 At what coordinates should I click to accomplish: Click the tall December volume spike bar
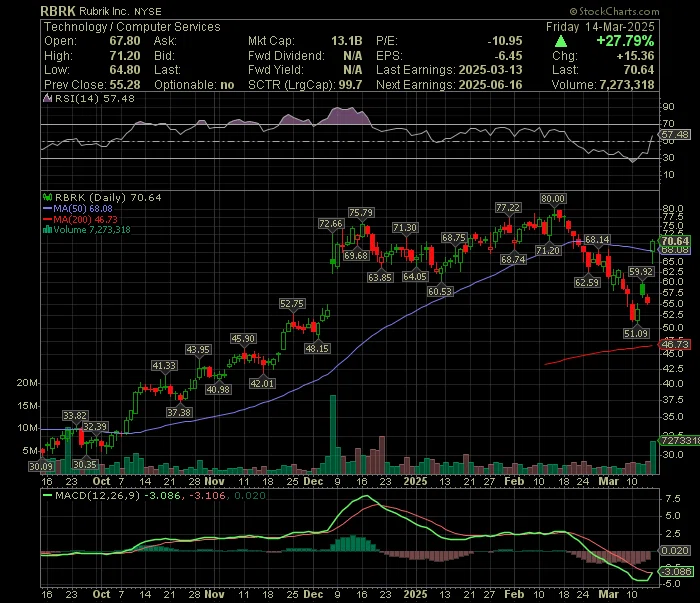click(333, 434)
